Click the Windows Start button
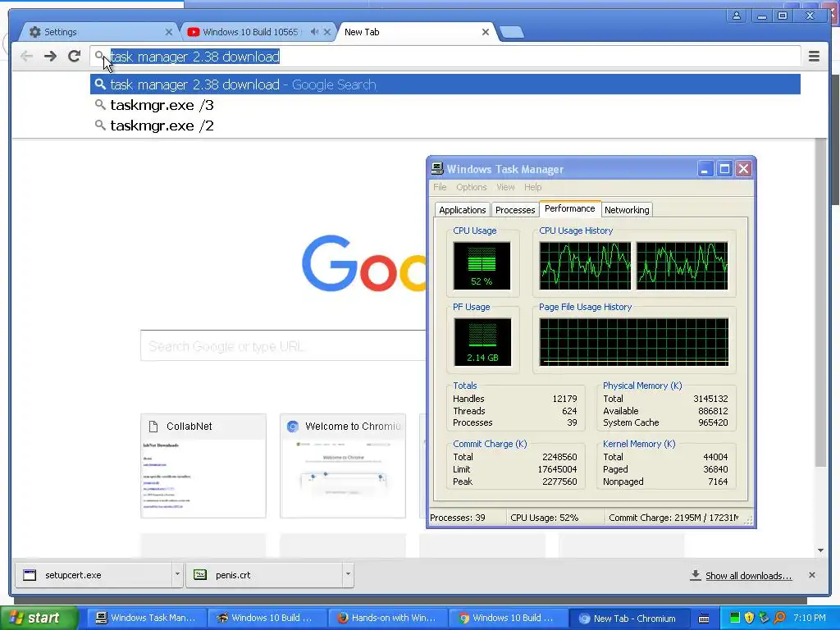Image resolution: width=840 pixels, height=630 pixels. point(39,619)
